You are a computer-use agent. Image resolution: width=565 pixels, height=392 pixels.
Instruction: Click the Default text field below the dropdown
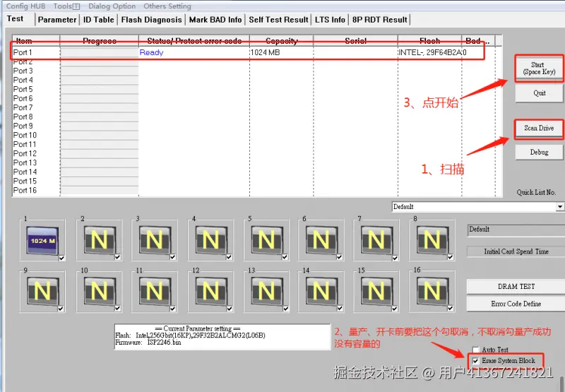516,230
